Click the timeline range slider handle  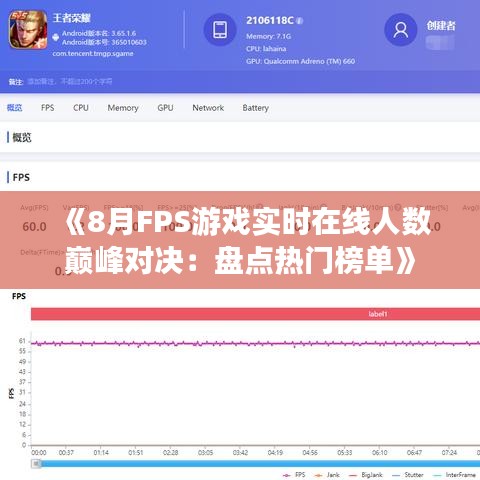[36, 463]
